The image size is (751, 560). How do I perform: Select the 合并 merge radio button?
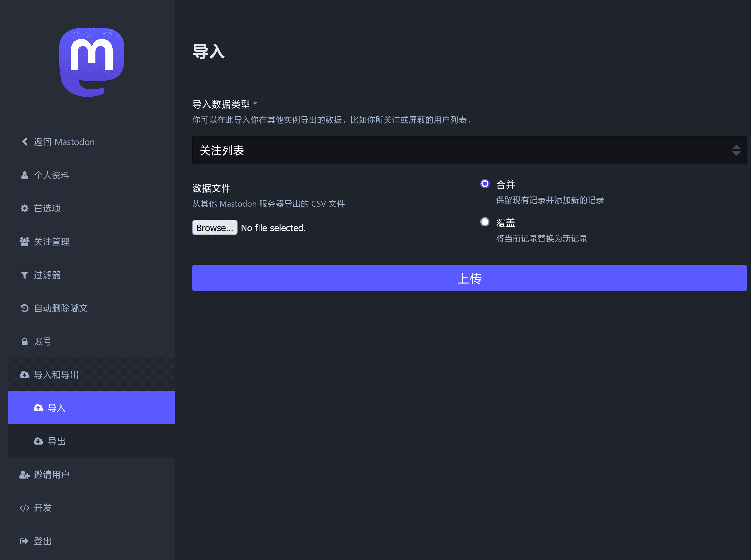[484, 183]
